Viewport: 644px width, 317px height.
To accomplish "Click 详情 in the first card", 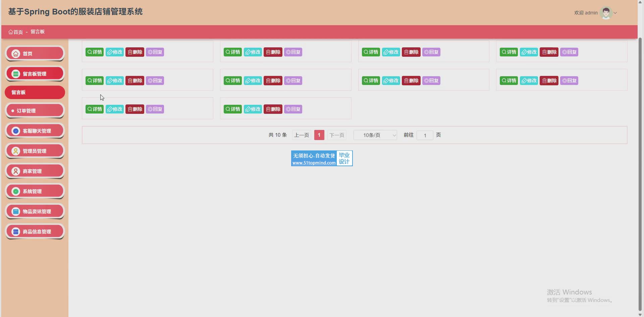I will pos(95,52).
